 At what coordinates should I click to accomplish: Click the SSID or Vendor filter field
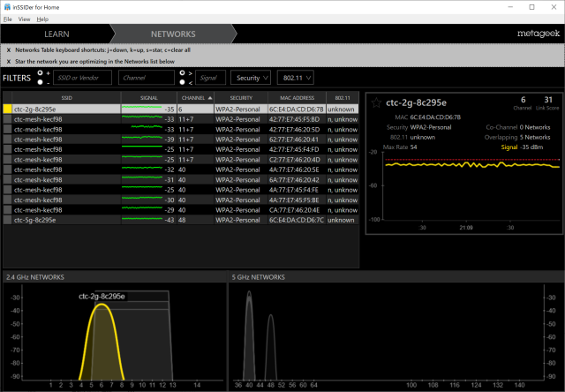click(x=82, y=78)
